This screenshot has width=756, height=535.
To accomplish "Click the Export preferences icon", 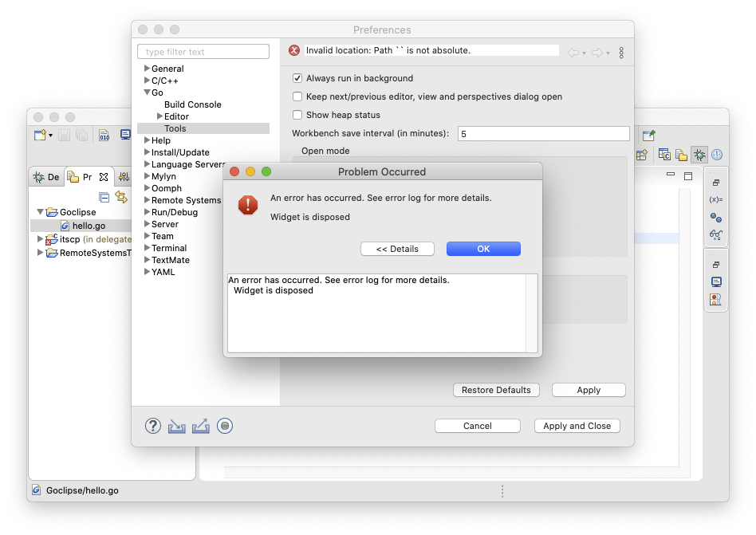I will tap(201, 426).
